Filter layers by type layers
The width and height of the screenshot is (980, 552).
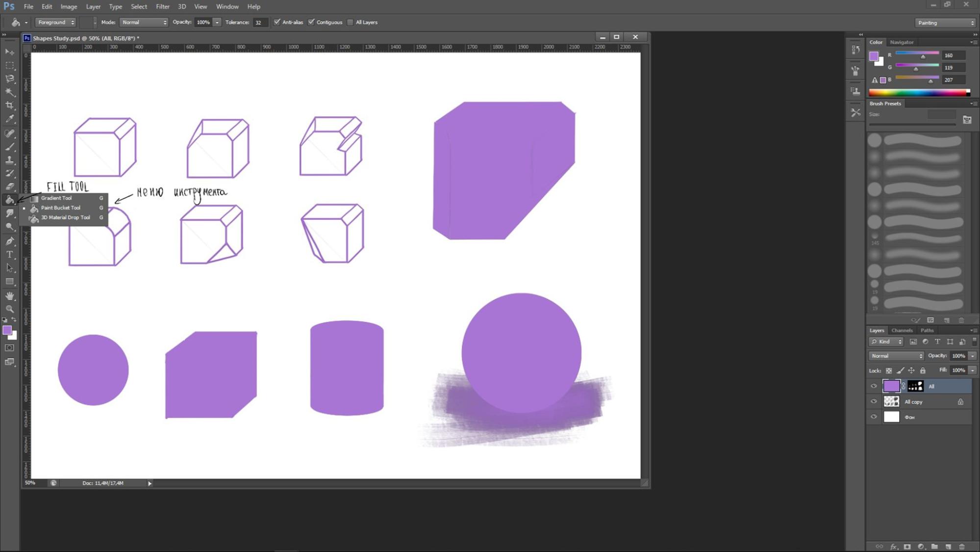coord(937,342)
